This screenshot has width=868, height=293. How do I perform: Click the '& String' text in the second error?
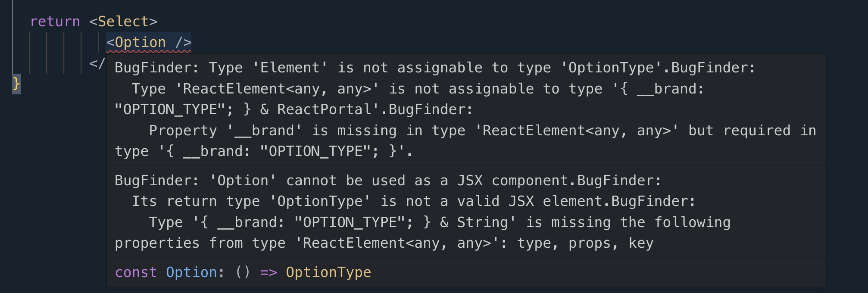(x=474, y=222)
